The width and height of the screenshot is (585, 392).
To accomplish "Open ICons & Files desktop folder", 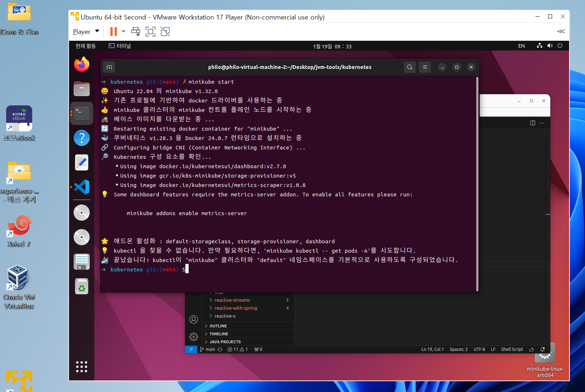I will (x=19, y=19).
